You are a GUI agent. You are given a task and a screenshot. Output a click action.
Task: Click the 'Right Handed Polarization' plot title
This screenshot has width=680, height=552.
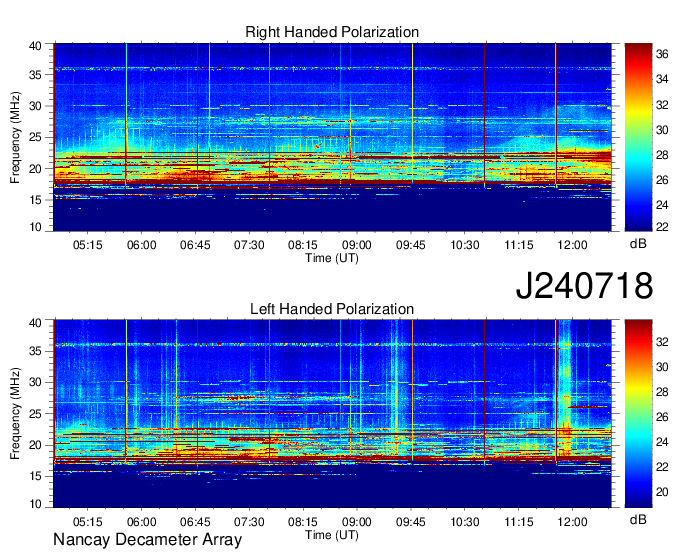[332, 32]
